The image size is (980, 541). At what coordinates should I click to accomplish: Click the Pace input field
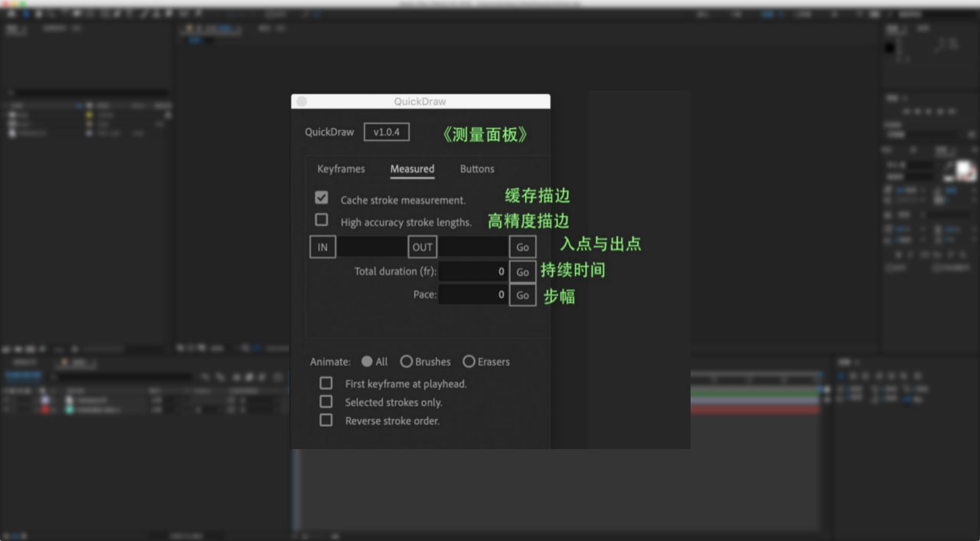(473, 294)
